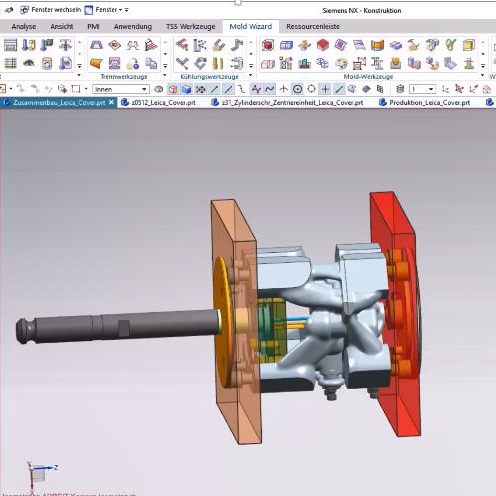Open the Ressourcenleiste tab
The width and height of the screenshot is (496, 496).
(313, 26)
